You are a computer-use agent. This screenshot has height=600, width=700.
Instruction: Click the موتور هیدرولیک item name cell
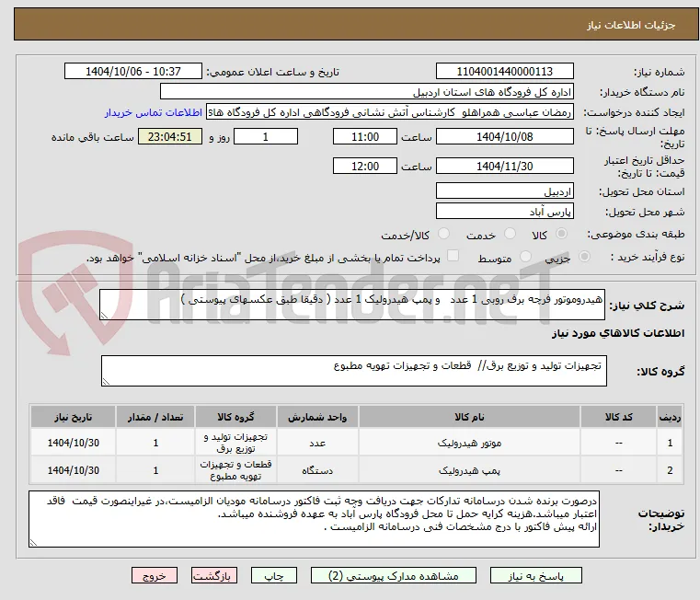[x=469, y=443]
